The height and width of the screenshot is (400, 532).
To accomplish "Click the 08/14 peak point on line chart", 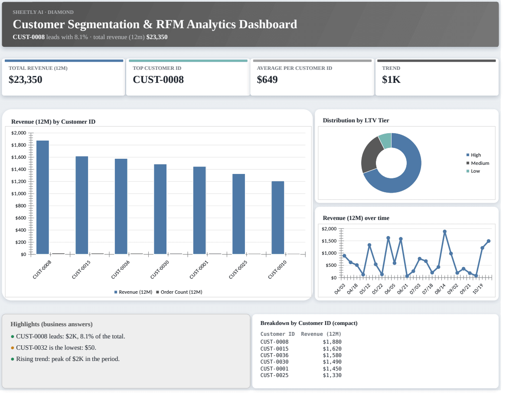I will [444, 232].
